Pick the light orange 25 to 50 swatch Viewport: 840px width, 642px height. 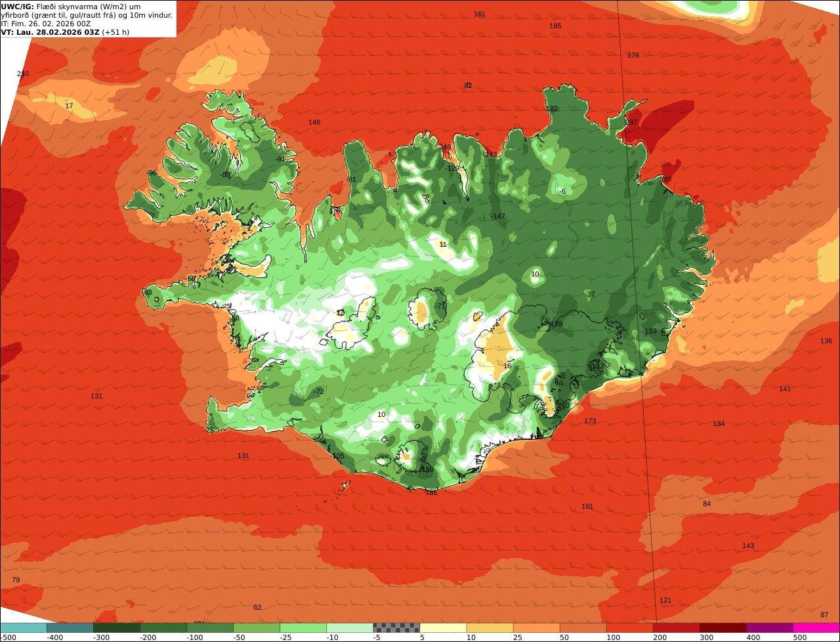pos(535,628)
